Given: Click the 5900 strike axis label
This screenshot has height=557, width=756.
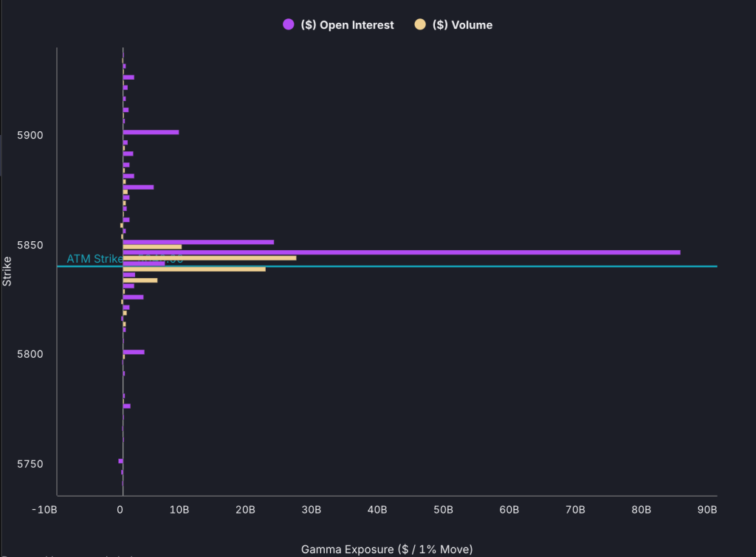Looking at the screenshot, I should coord(31,135).
